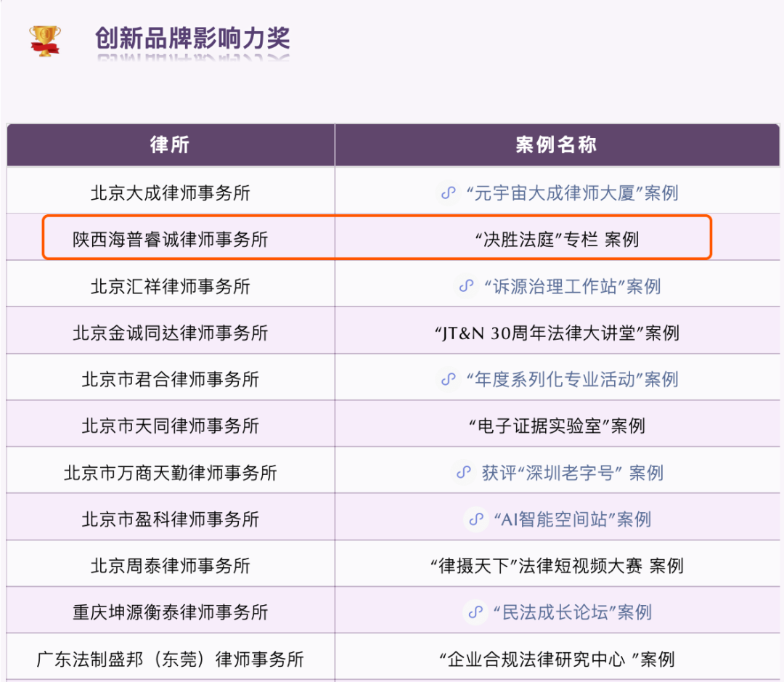784x682 pixels.
Task: Click link icon beside 获评深圳老字号 case
Action: tap(464, 473)
